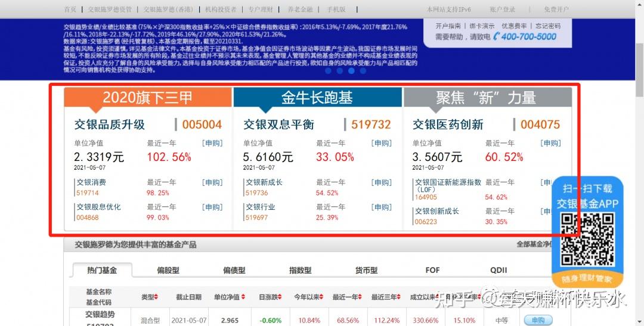Click the 68.56% cell in 交银趋势 row
Viewport: 644px width, 326px height.
click(349, 320)
